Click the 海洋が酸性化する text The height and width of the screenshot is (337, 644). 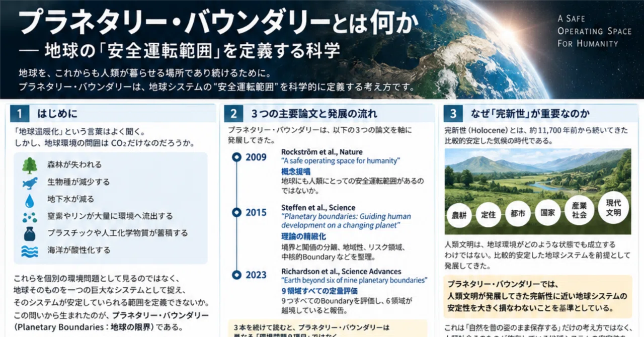(x=78, y=250)
